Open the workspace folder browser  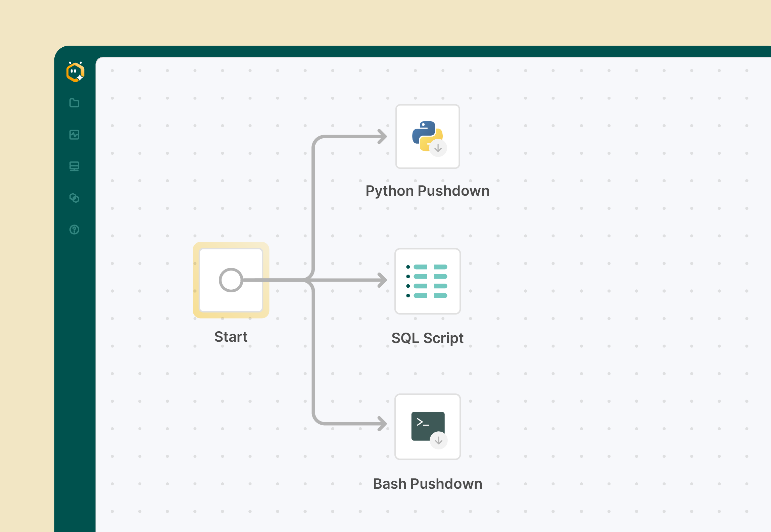pyautogui.click(x=74, y=103)
